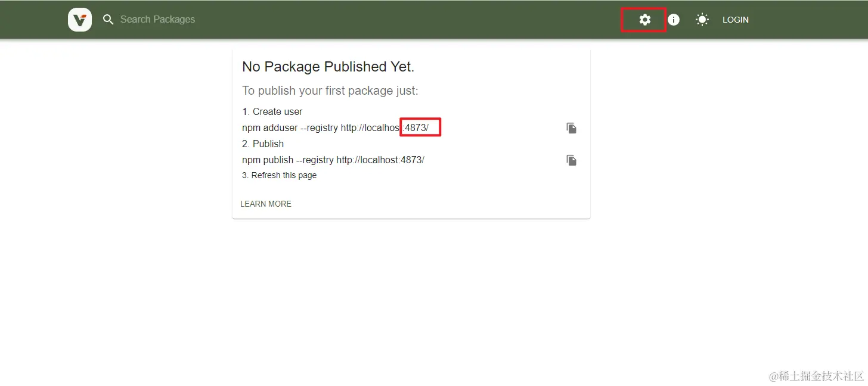Click the magnifier search icon
Screen dimensions: 868x386
(x=108, y=20)
